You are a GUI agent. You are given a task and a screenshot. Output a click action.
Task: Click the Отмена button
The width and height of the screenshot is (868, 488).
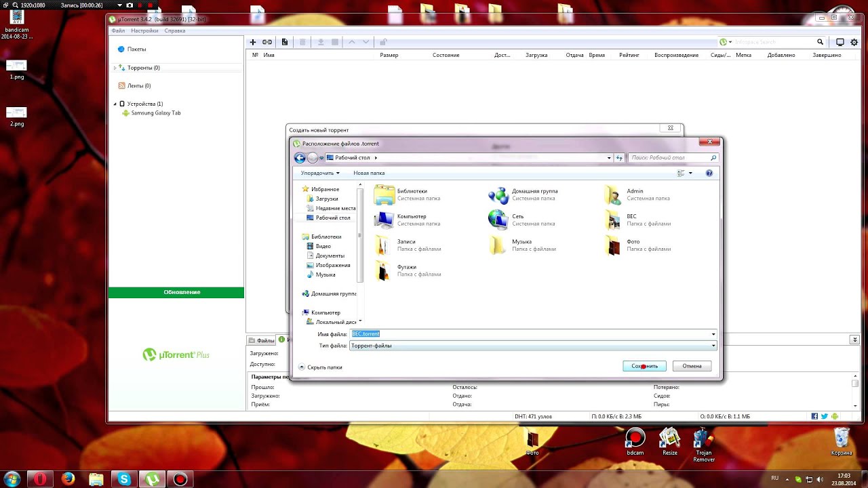pyautogui.click(x=692, y=366)
